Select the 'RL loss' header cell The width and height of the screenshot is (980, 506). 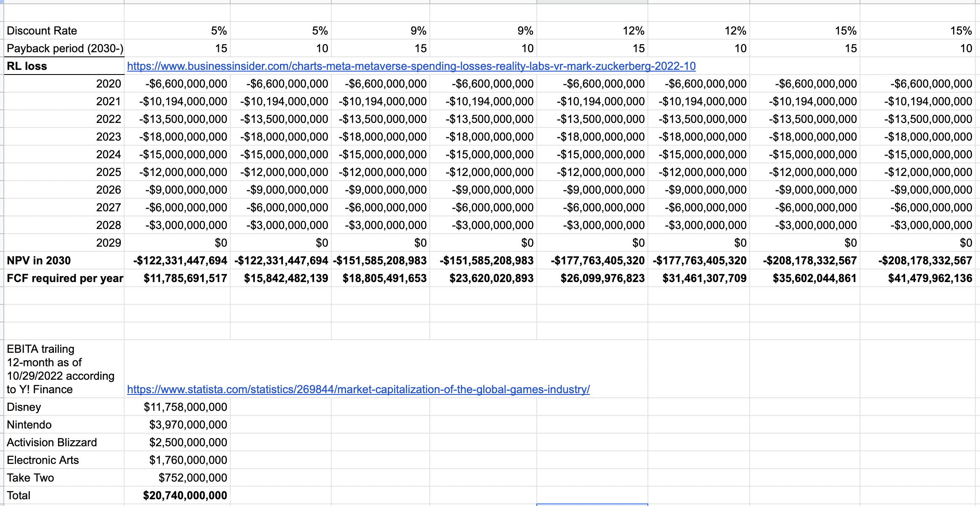point(64,66)
